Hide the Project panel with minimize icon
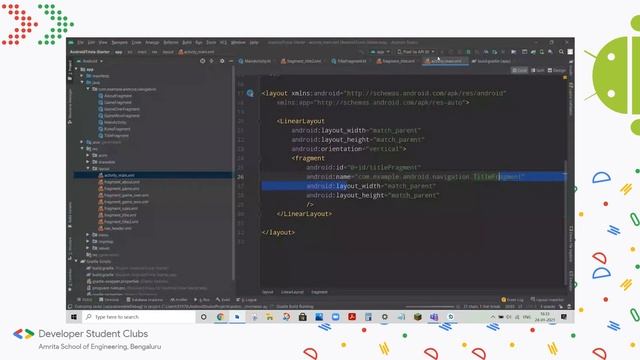Image resolution: width=640 pixels, height=360 pixels. coord(231,61)
